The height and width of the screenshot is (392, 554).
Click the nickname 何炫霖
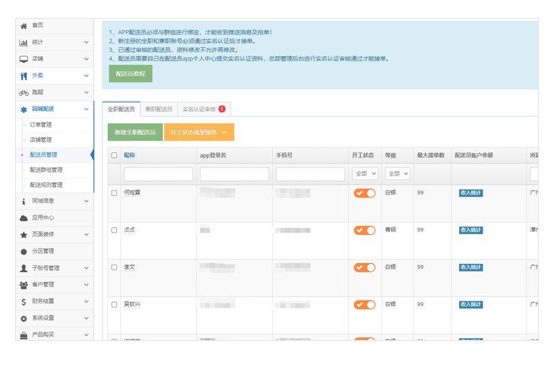pyautogui.click(x=132, y=193)
